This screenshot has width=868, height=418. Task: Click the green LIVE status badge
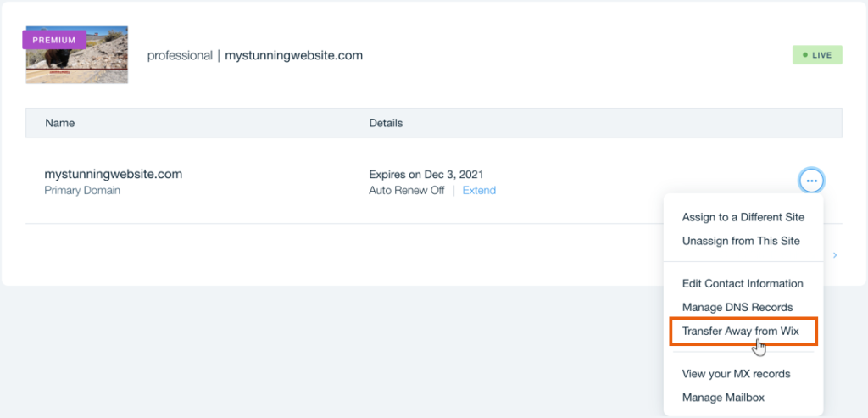(817, 55)
